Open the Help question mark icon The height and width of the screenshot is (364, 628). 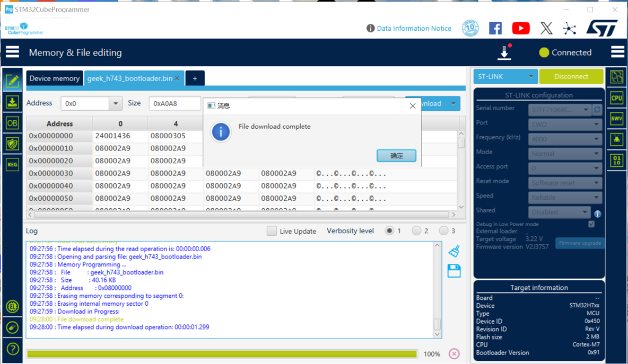click(x=12, y=349)
